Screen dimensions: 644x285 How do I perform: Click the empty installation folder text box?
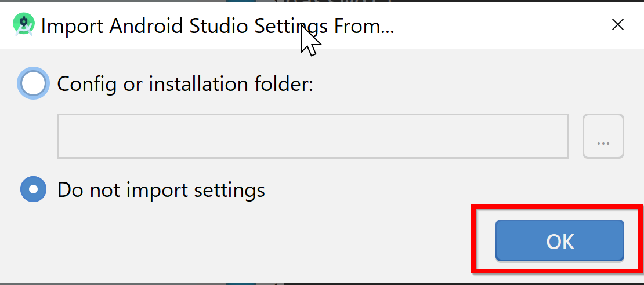click(x=313, y=136)
